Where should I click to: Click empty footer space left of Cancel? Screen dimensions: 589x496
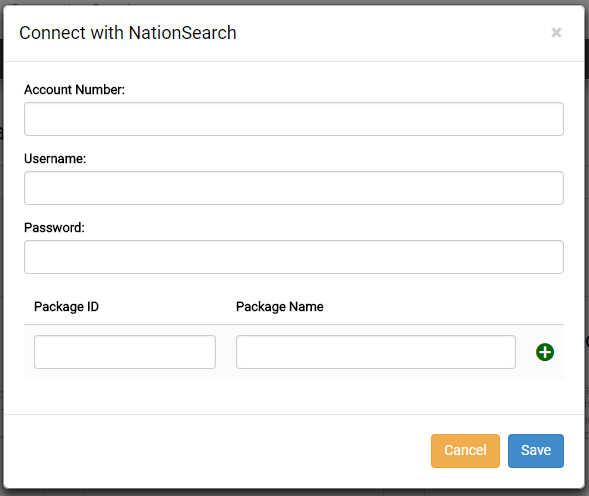click(x=217, y=451)
